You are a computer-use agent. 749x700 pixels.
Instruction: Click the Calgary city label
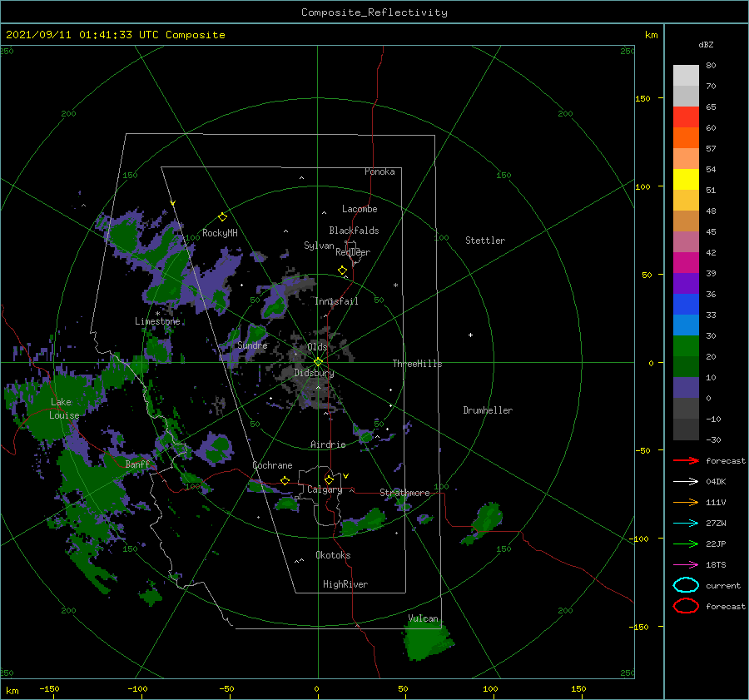click(x=325, y=489)
